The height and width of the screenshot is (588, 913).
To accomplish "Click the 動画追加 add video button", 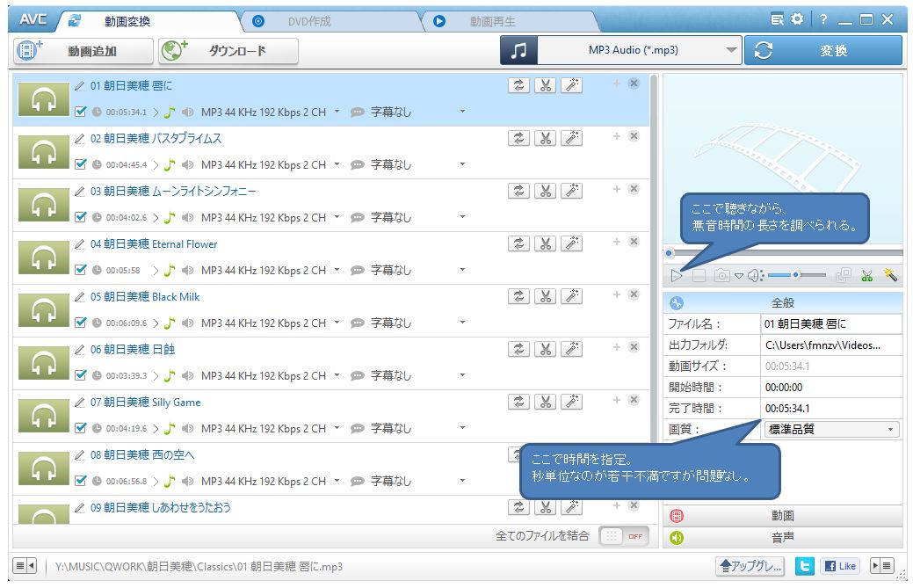I will coord(83,51).
